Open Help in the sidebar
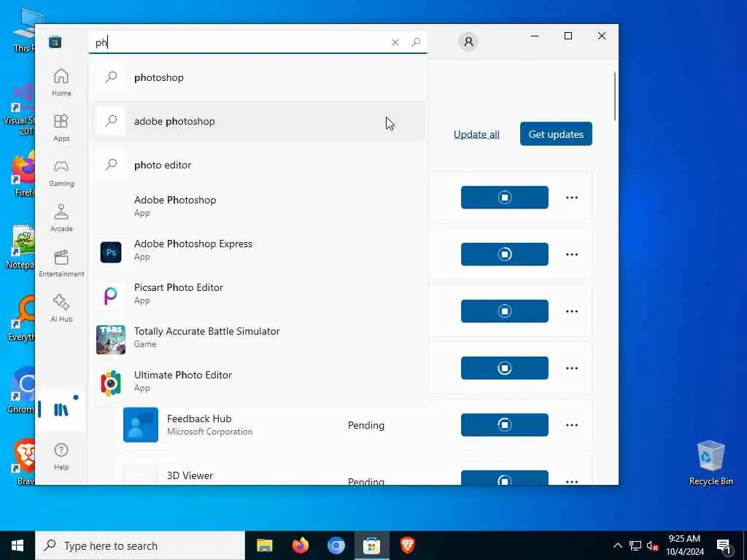This screenshot has height=560, width=747. tap(61, 456)
